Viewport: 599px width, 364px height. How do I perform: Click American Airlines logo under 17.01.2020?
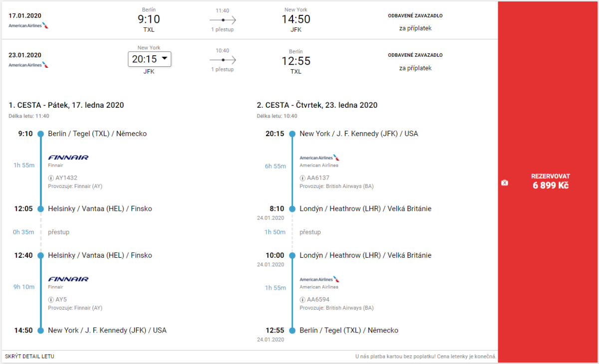click(28, 25)
